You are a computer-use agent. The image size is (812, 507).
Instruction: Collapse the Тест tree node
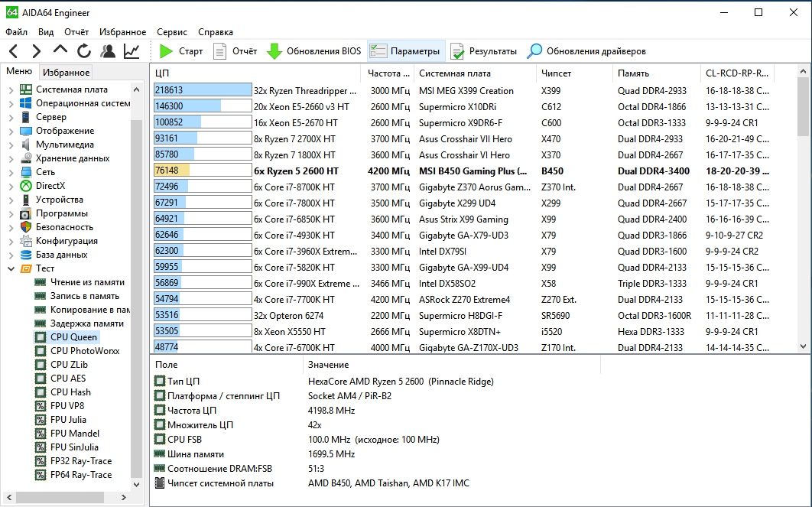(x=11, y=268)
